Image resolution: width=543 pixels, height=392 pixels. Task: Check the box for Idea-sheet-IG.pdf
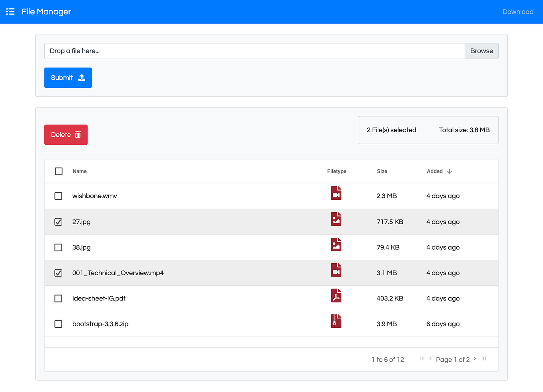coord(58,298)
